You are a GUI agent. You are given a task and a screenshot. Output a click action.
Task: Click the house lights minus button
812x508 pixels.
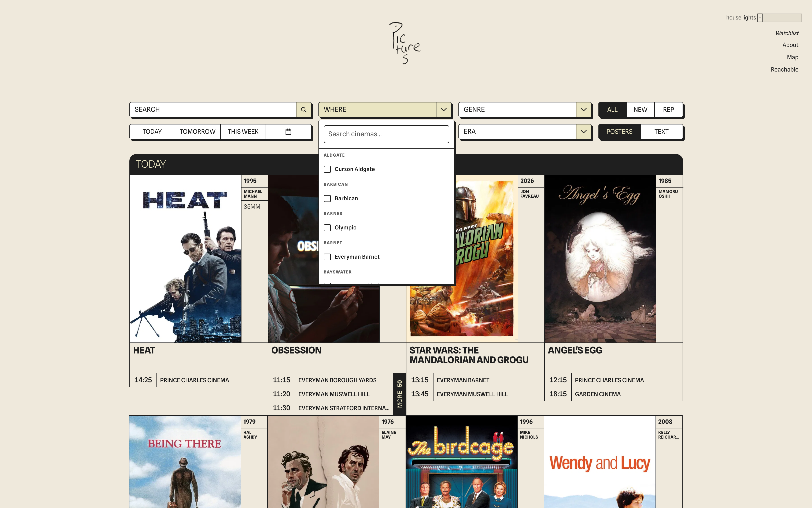(760, 18)
